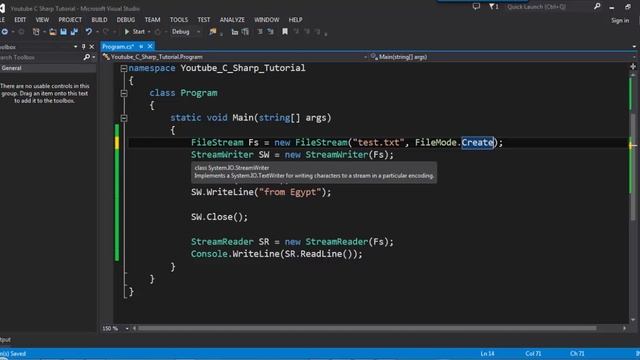Open the Start button's dropdown arrow
This screenshot has width=640, height=360.
click(x=149, y=31)
